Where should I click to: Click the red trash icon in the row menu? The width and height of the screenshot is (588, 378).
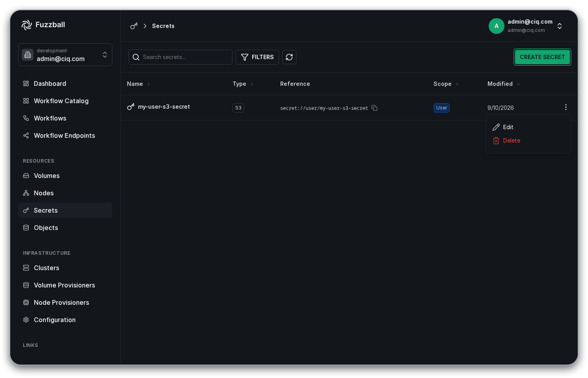click(496, 141)
